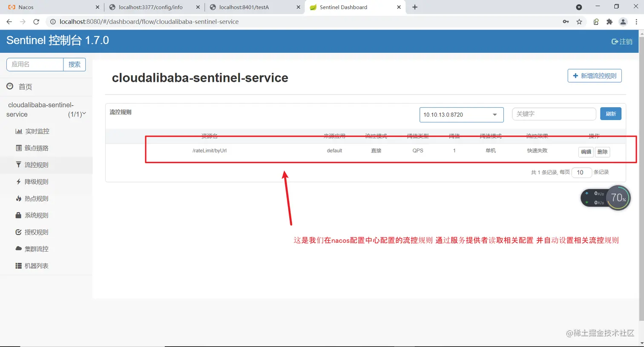Open the saved passwords key icon
The height and width of the screenshot is (347, 644).
pyautogui.click(x=566, y=22)
